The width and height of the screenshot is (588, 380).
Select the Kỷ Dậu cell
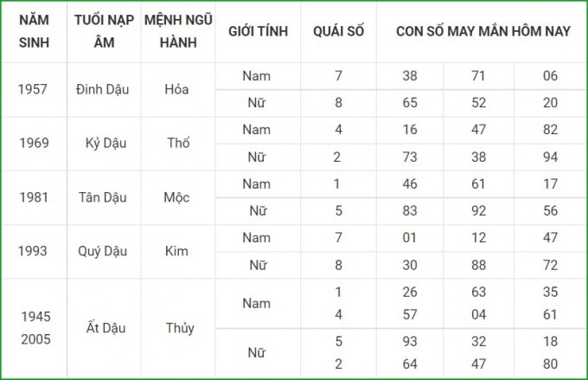point(105,144)
